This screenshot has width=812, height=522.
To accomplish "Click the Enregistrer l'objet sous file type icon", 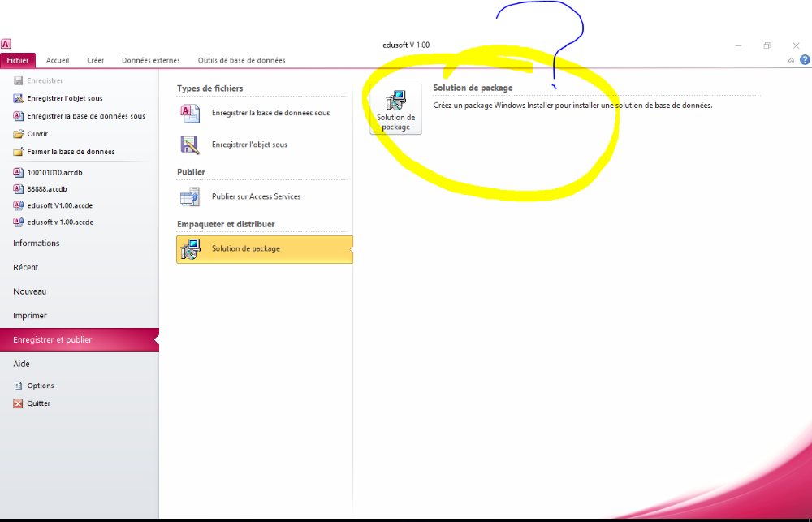I will (x=190, y=145).
